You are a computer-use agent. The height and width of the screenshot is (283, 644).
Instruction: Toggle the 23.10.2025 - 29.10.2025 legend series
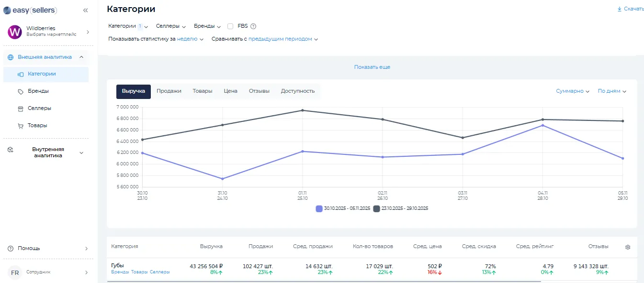coord(400,208)
